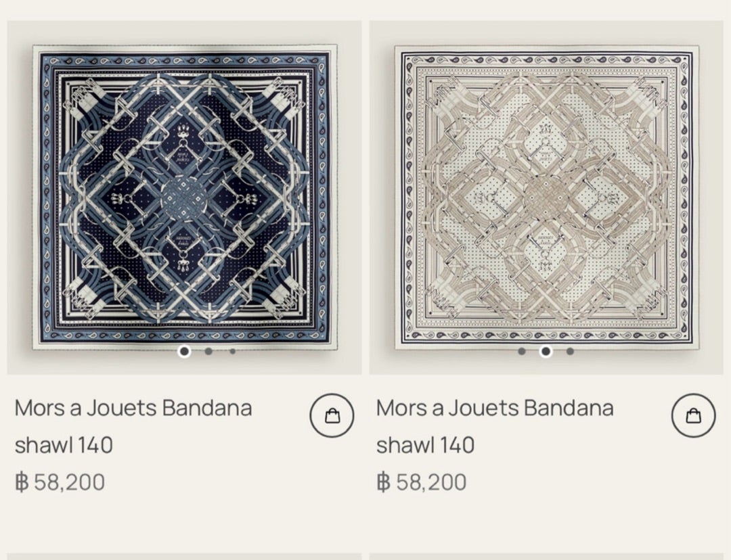Open the partially visible bottom-right product card
The image size is (731, 560).
[x=546, y=557]
